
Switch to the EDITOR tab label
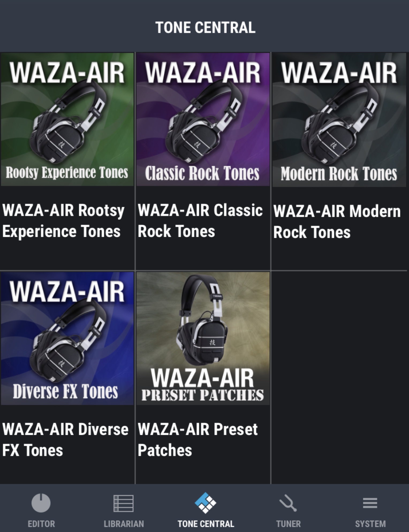tap(41, 524)
